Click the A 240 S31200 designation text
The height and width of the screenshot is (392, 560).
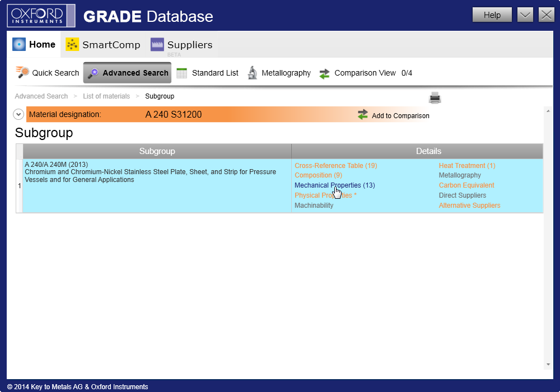coord(174,114)
